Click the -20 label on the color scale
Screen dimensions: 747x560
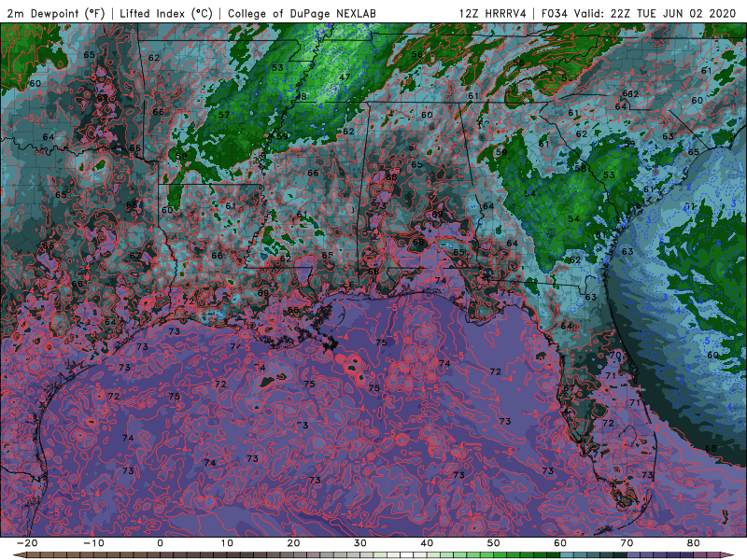(x=27, y=543)
